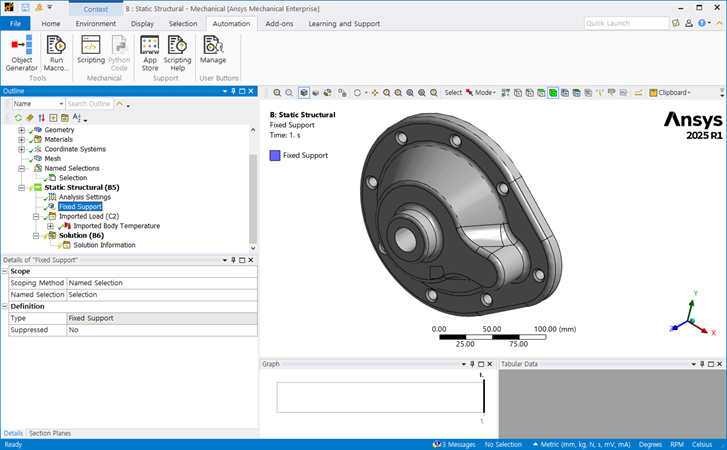Click the Search Outline field
The width and height of the screenshot is (727, 450).
pos(89,104)
